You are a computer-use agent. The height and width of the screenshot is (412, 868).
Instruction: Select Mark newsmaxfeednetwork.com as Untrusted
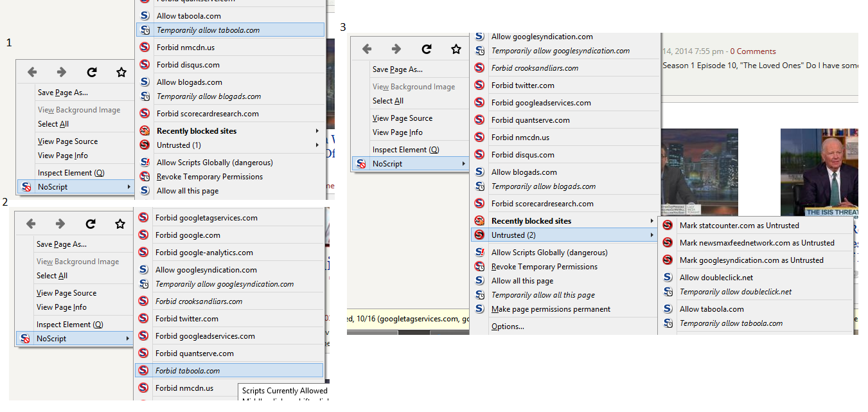coord(756,243)
